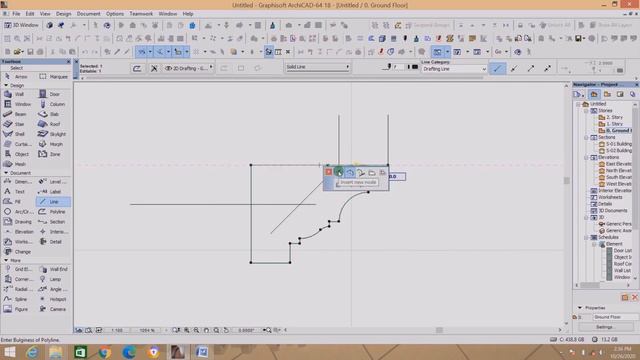The image size is (640, 360).
Task: Close the Toolbox panel
Action: (x=69, y=61)
